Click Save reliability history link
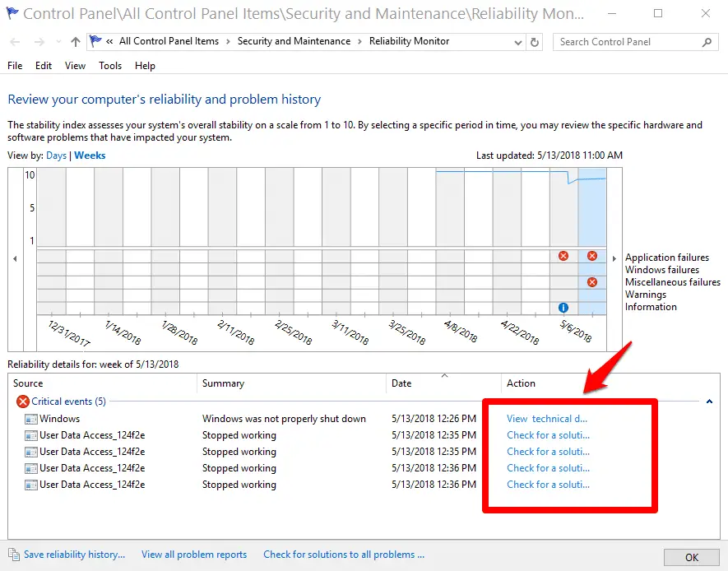The image size is (728, 571). pyautogui.click(x=74, y=555)
